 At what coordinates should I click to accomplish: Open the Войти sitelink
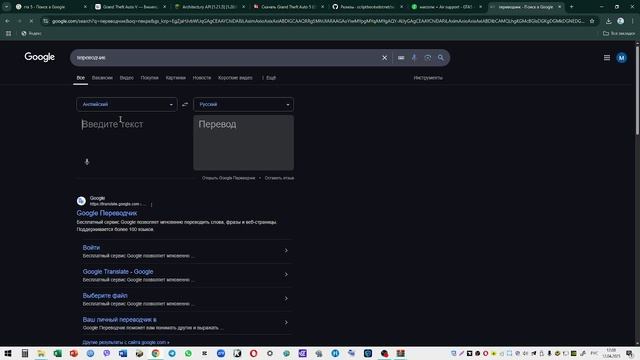click(x=91, y=247)
